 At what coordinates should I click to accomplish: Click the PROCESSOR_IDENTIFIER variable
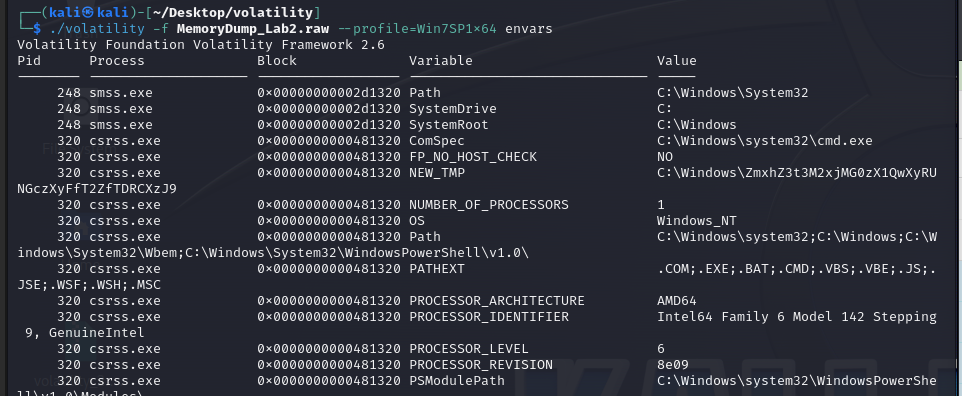(x=489, y=317)
